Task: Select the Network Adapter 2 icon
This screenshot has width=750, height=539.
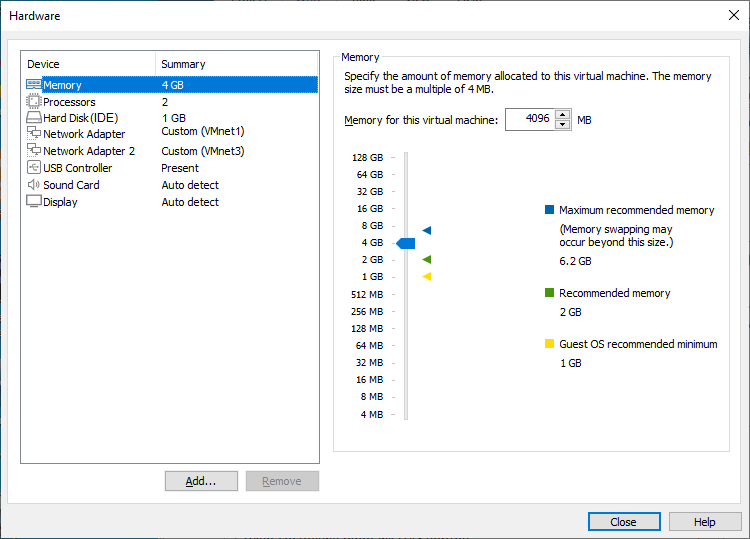Action: [x=34, y=151]
